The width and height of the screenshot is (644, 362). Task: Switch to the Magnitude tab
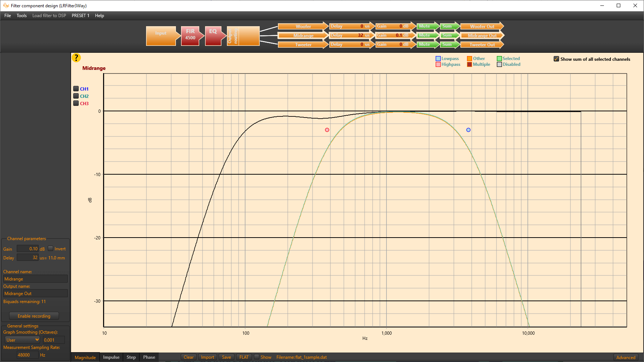coord(85,357)
